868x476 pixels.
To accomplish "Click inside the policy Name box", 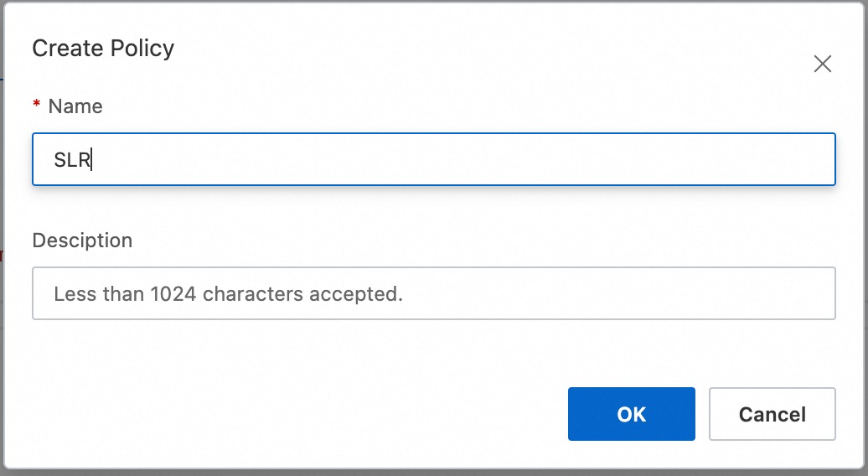I will pyautogui.click(x=433, y=159).
